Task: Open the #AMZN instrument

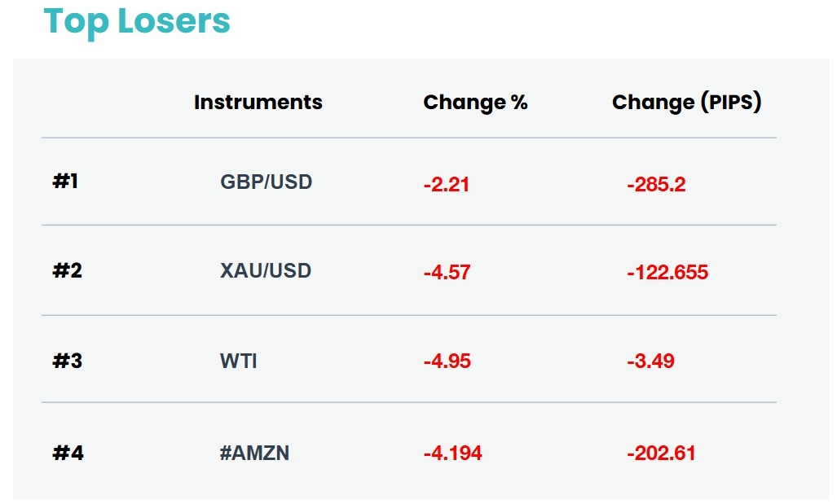Action: pyautogui.click(x=254, y=453)
